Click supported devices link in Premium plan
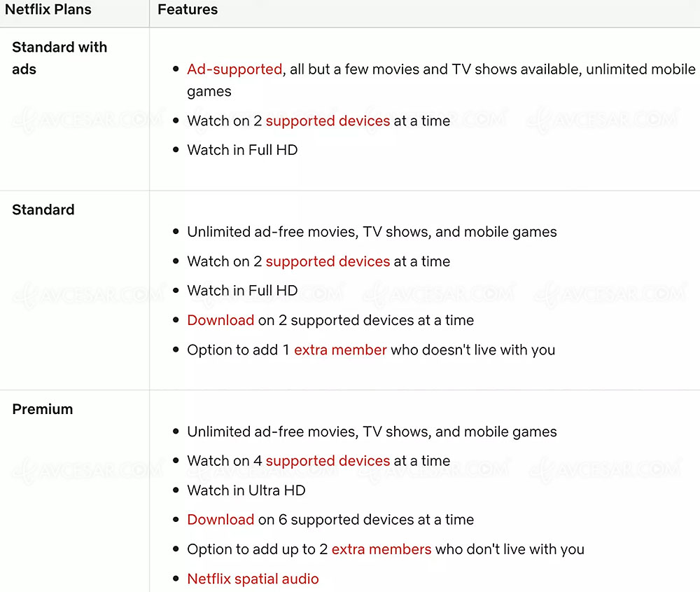700x592 pixels. pyautogui.click(x=328, y=461)
